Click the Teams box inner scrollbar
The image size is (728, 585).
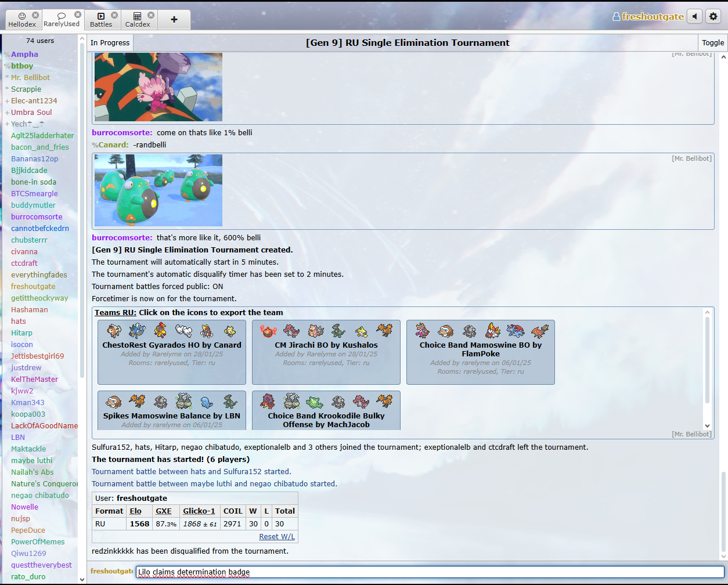tap(707, 360)
